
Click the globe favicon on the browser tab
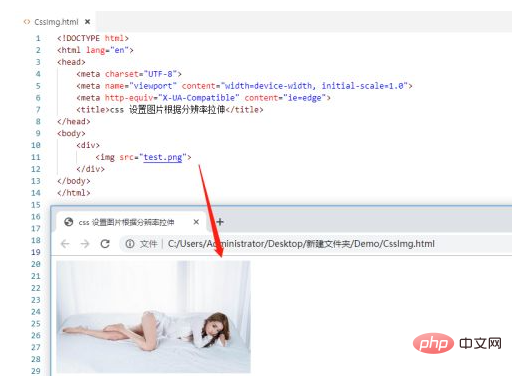pos(69,222)
